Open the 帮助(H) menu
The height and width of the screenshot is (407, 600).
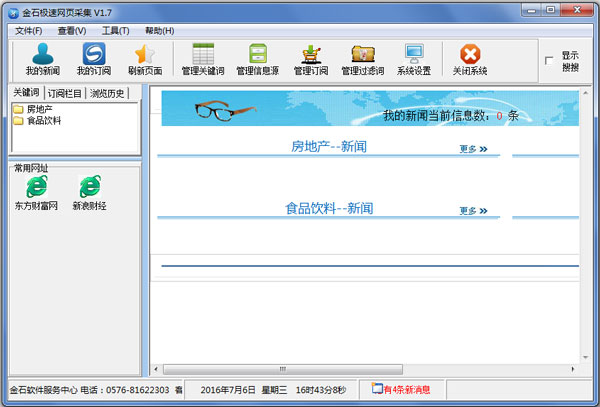[160, 31]
